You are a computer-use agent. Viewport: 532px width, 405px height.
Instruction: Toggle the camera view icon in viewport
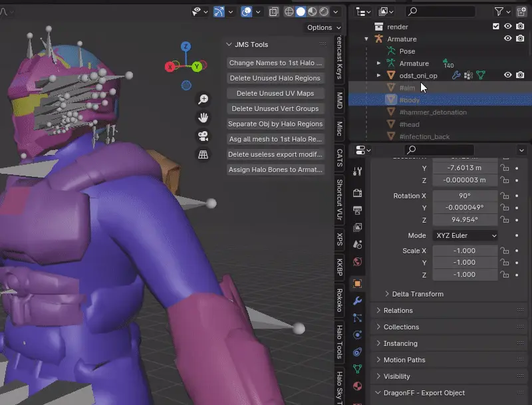(203, 136)
